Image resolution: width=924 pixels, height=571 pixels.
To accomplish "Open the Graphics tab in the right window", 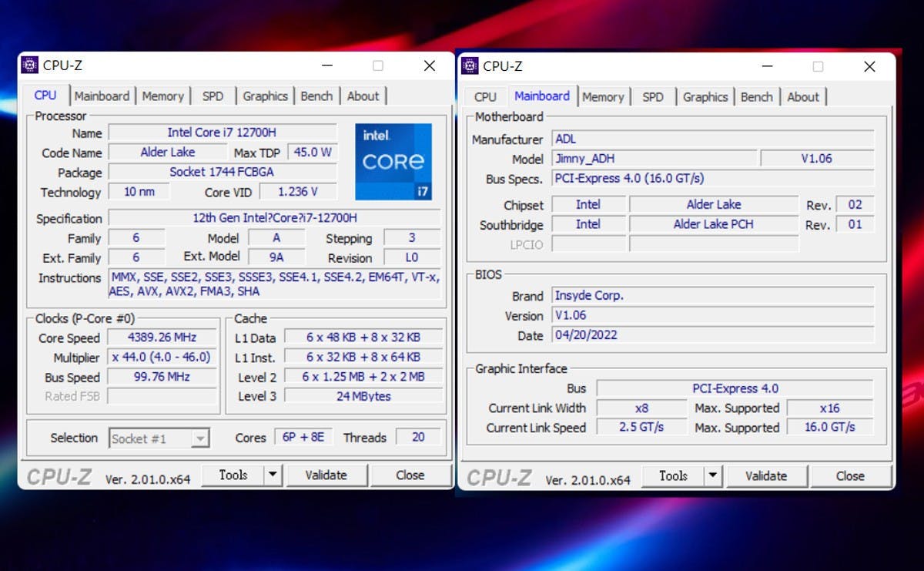I will (705, 97).
